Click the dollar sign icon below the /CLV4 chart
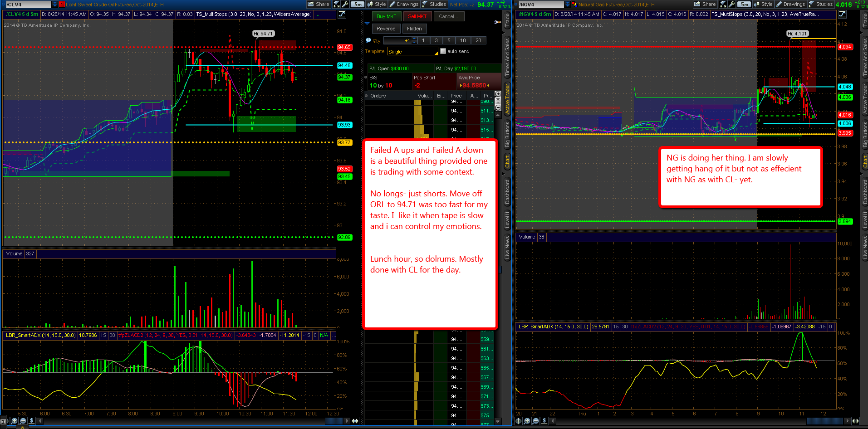The image size is (868, 429). [x=31, y=421]
